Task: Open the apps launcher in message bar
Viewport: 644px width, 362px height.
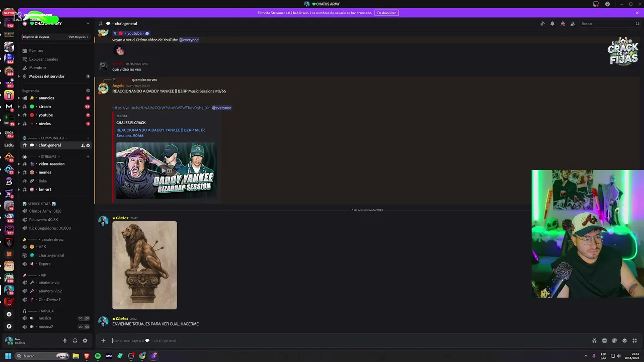Action: click(x=634, y=340)
